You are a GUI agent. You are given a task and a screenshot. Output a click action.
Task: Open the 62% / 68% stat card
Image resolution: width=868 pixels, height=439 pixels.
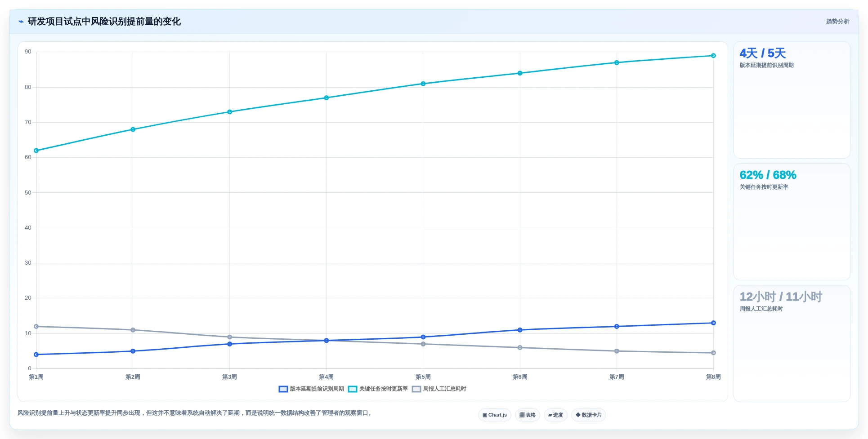[792, 222]
